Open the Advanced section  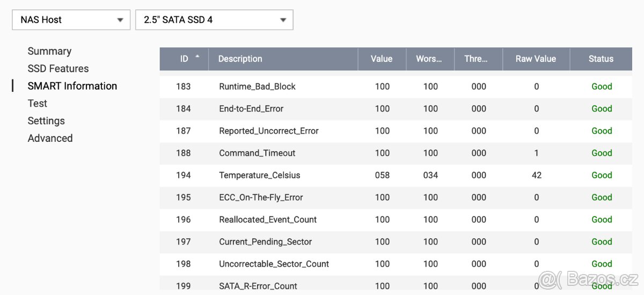tap(50, 138)
